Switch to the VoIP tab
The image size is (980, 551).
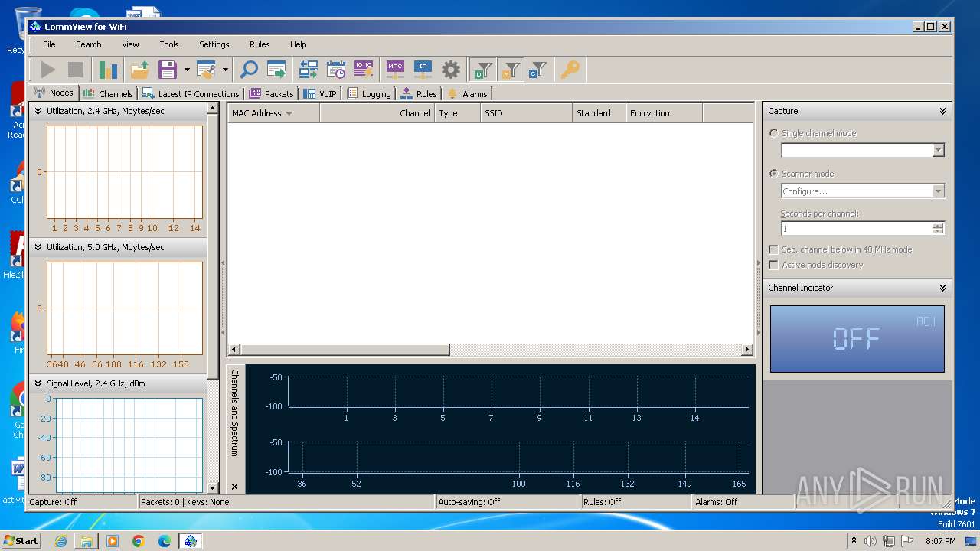pyautogui.click(x=320, y=93)
